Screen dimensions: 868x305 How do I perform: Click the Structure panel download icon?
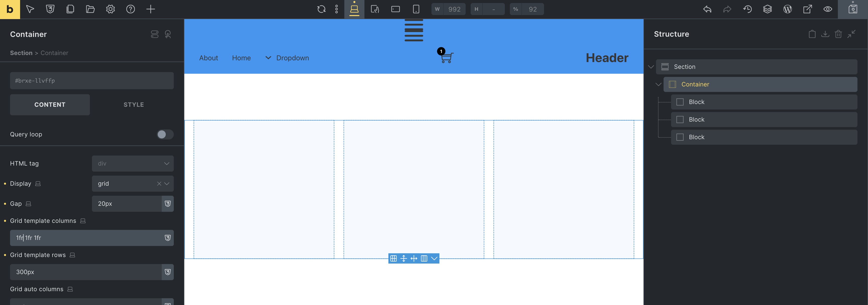[x=825, y=34]
